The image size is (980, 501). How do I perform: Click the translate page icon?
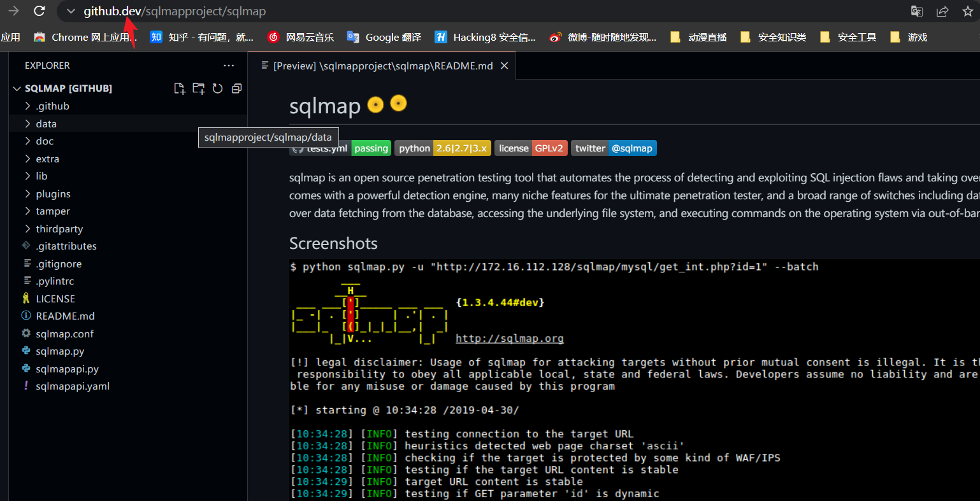point(916,11)
